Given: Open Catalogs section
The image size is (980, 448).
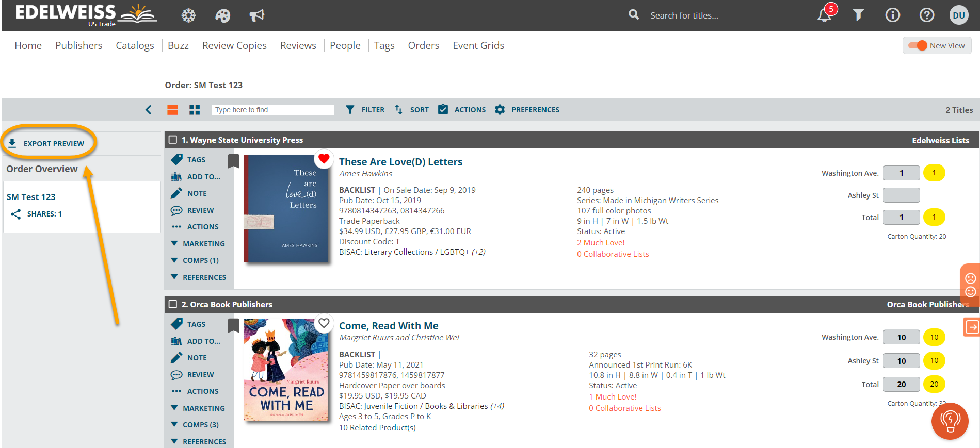Looking at the screenshot, I should point(135,45).
